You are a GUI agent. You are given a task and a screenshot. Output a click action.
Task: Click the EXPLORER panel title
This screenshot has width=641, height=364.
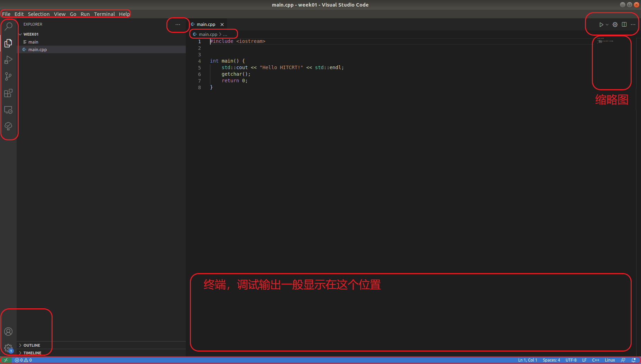[33, 24]
